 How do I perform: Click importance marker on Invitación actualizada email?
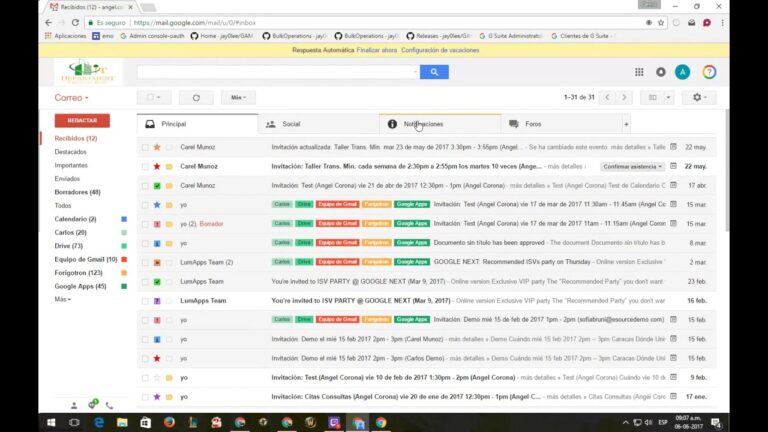click(x=169, y=147)
